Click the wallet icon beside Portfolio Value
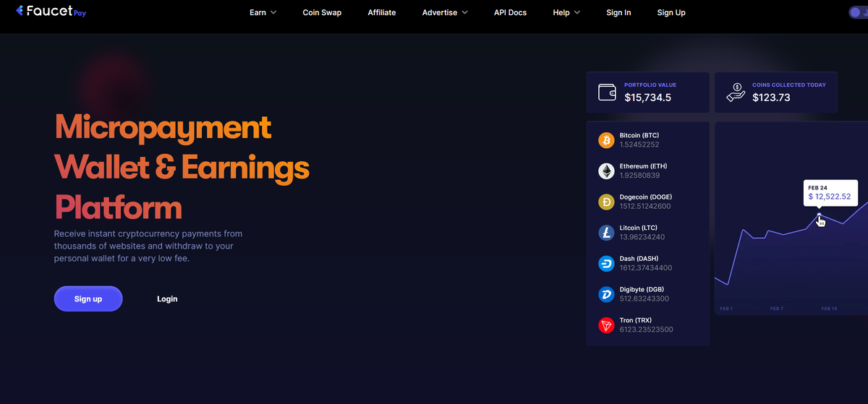 click(607, 92)
